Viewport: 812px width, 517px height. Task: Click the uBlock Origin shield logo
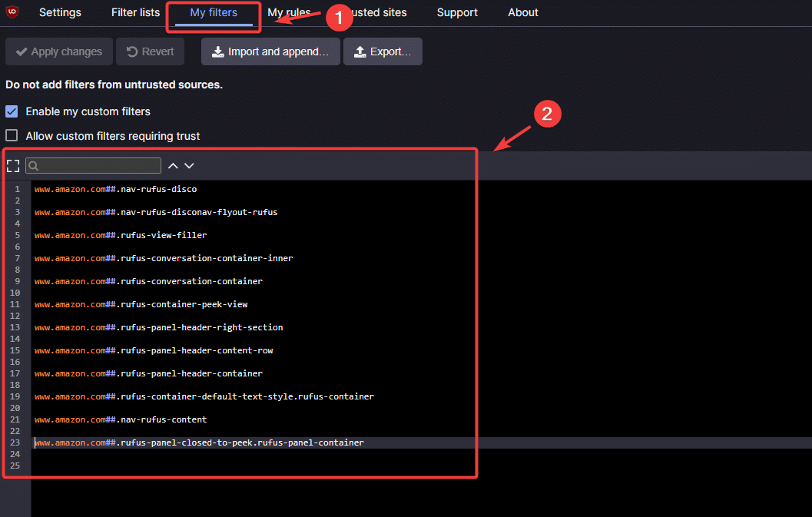[12, 12]
